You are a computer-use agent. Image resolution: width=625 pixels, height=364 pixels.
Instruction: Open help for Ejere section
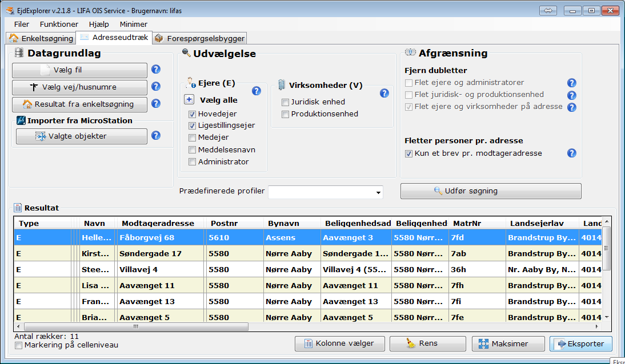tap(257, 90)
